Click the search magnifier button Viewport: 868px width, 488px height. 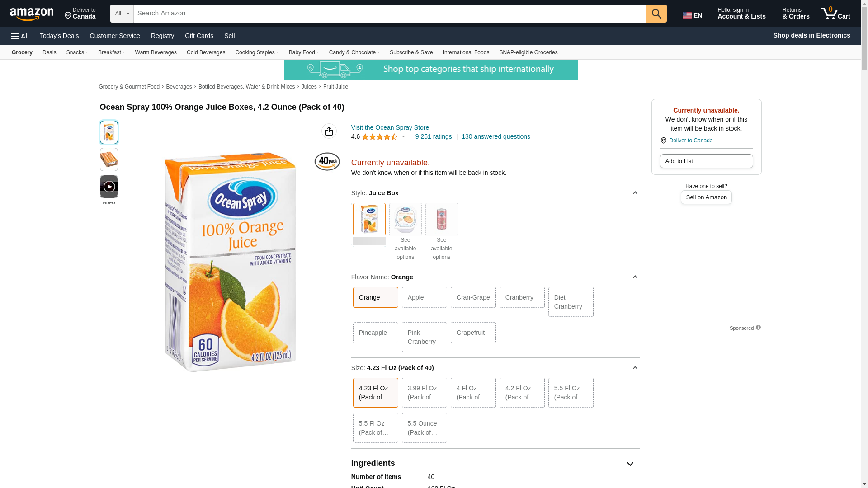(656, 14)
